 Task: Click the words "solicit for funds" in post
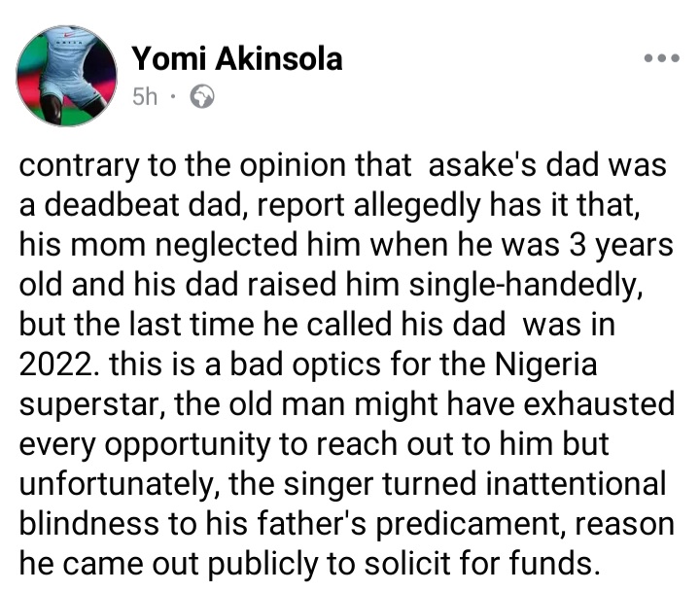click(520, 565)
